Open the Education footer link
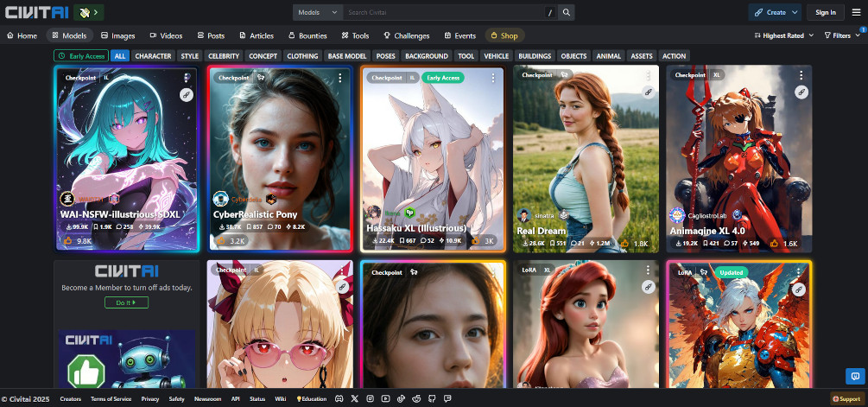The image size is (868, 407). [312, 398]
